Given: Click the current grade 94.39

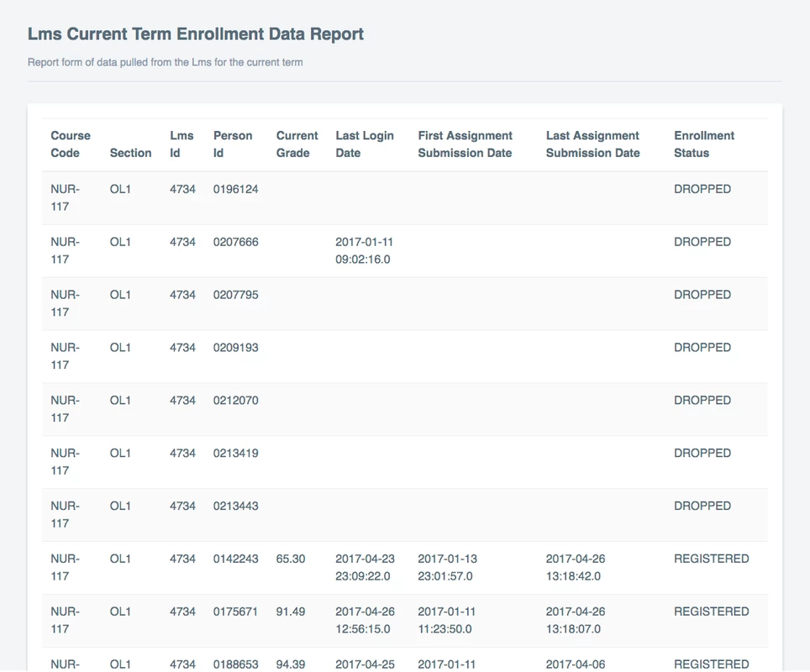Looking at the screenshot, I should click(x=291, y=664).
